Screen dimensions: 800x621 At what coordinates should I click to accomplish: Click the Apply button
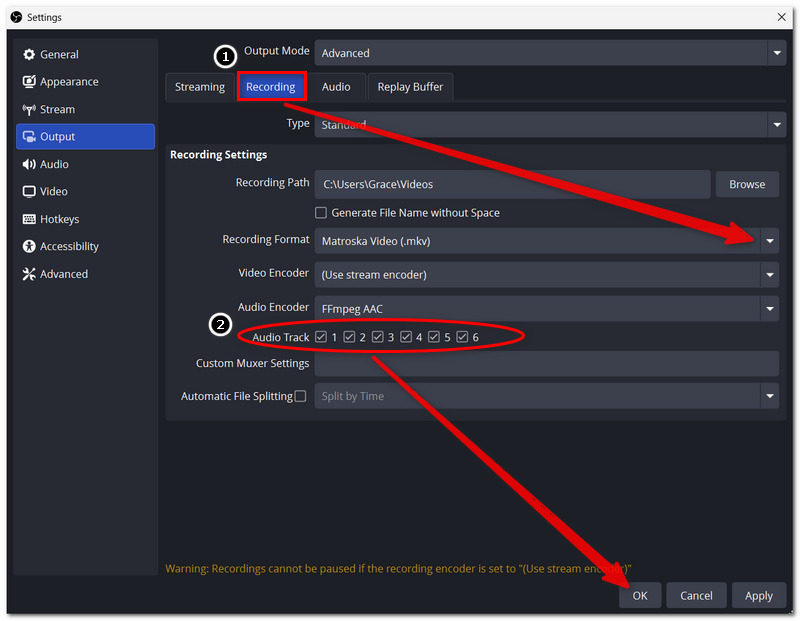point(759,595)
